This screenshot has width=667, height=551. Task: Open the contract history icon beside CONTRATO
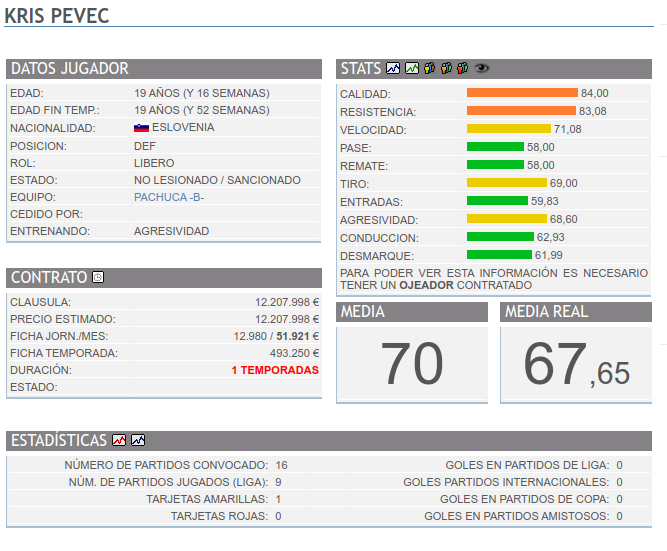click(x=98, y=277)
